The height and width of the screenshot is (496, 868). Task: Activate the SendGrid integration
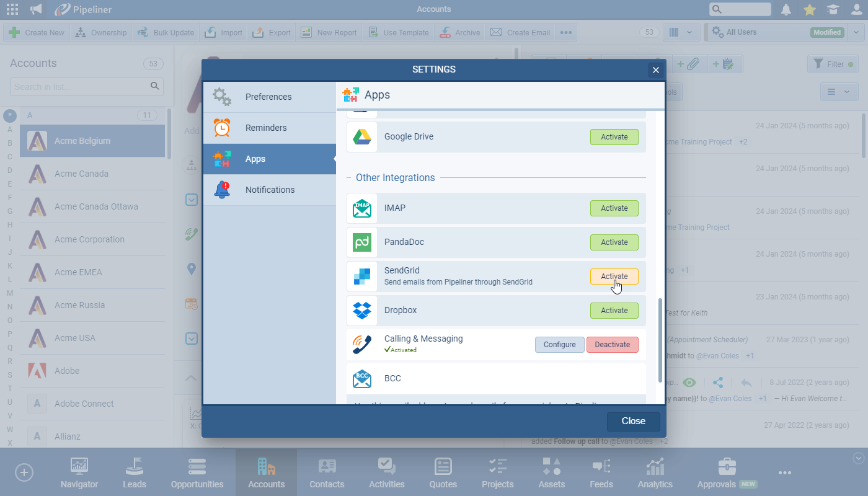(x=614, y=277)
